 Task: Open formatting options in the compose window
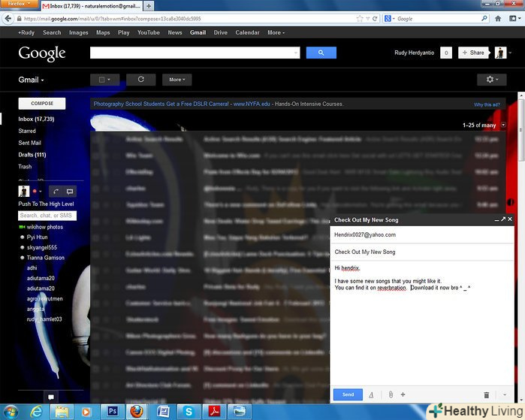pos(371,395)
